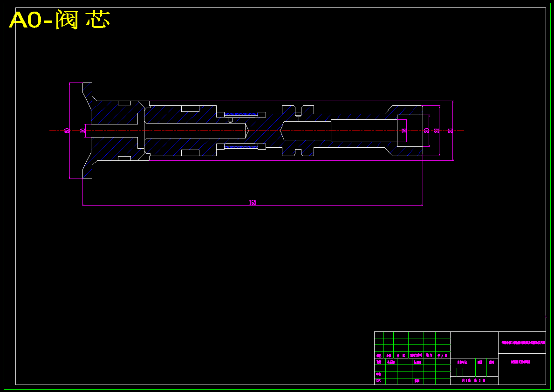Click the "标记" cell in title block

379,355
